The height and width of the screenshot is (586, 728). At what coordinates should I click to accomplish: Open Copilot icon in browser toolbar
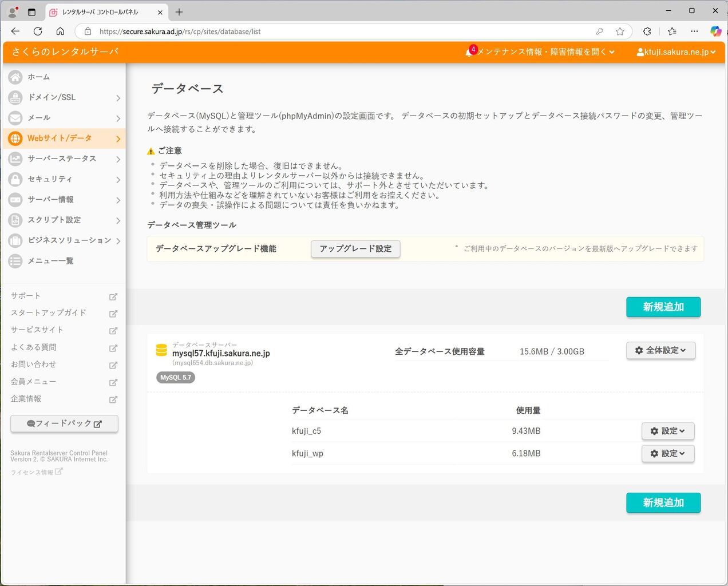pos(715,31)
